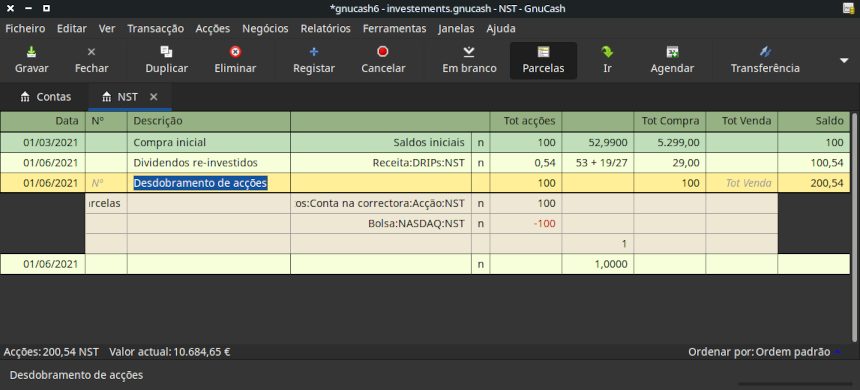Click the Data column header
Viewport: 860px width, 390px height.
click(x=43, y=121)
